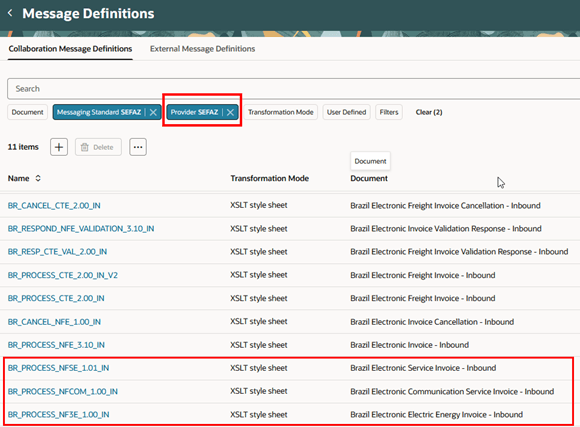Open BR_PROCESS_NFSE_1.01_IN definition
580x427 pixels.
(58, 368)
